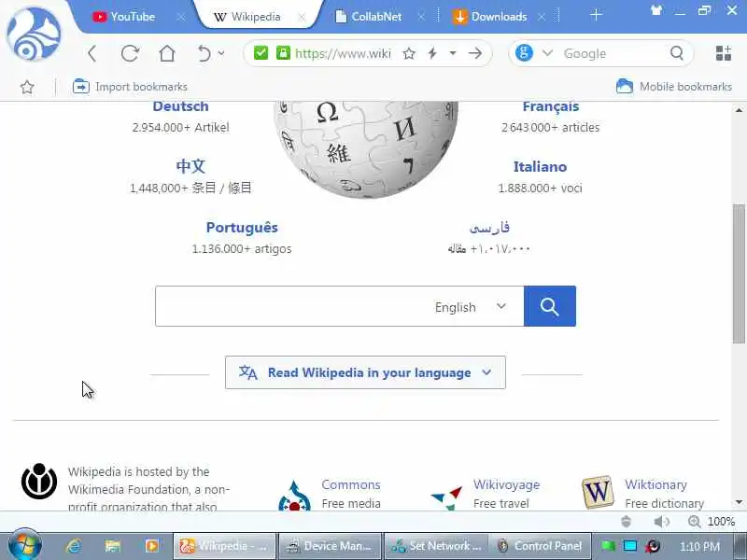Open the English language selector dropdown

(x=471, y=307)
